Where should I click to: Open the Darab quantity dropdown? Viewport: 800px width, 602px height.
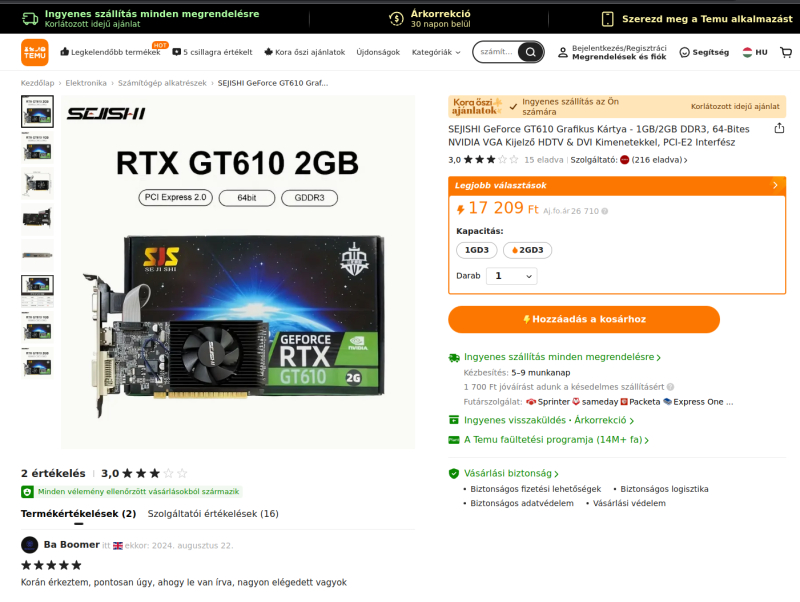pos(511,276)
